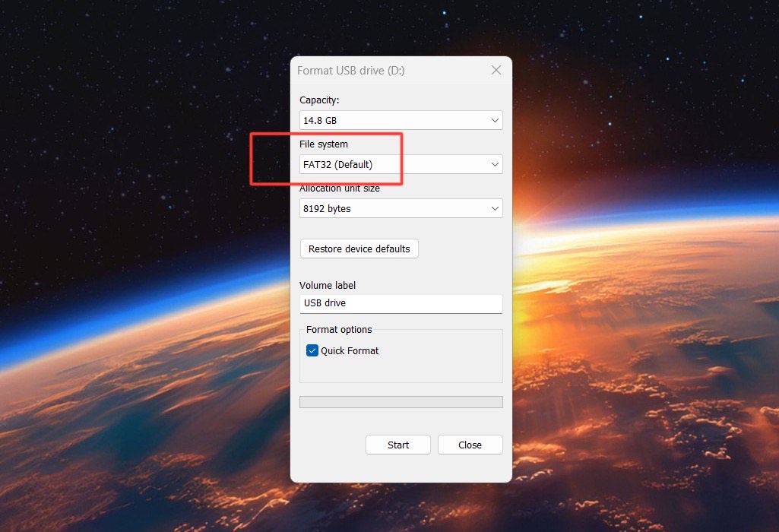
Task: Click the Capacity: label
Action: coord(319,100)
